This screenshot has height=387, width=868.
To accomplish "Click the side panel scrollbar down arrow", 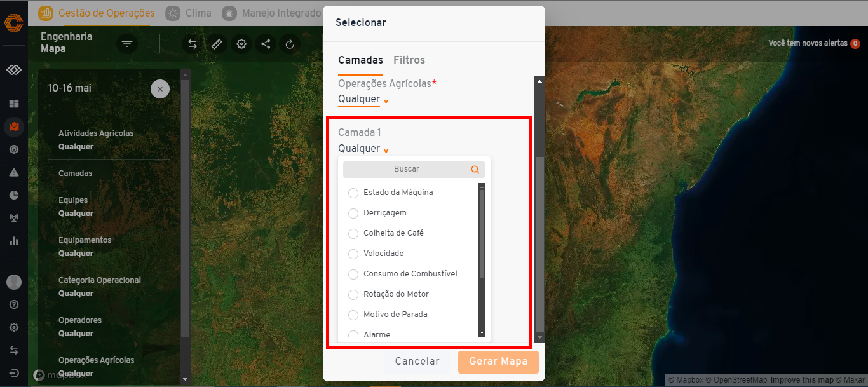I will 186,379.
